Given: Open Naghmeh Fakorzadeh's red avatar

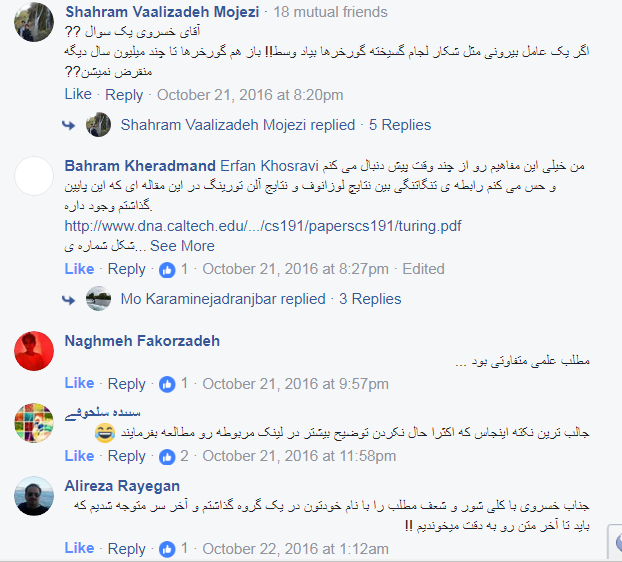Looking at the screenshot, I should click(x=34, y=351).
